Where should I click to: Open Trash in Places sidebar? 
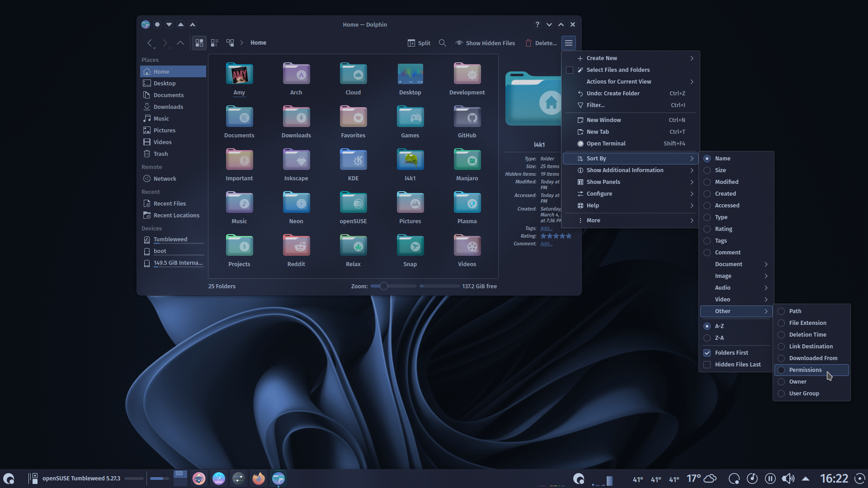(x=173, y=154)
